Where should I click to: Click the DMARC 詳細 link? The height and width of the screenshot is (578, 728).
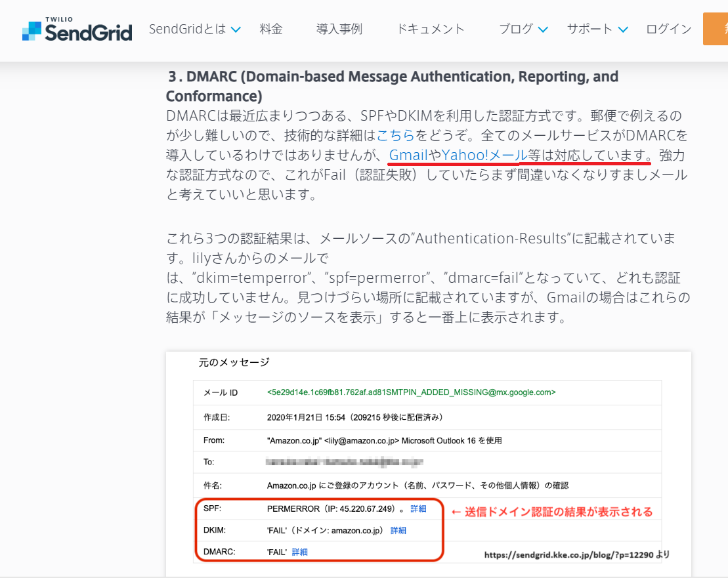300,552
